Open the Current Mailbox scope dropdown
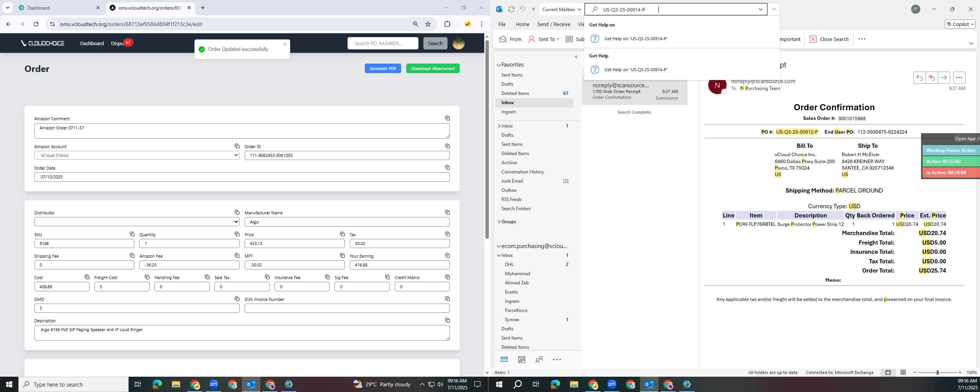980x392 pixels. (x=562, y=9)
